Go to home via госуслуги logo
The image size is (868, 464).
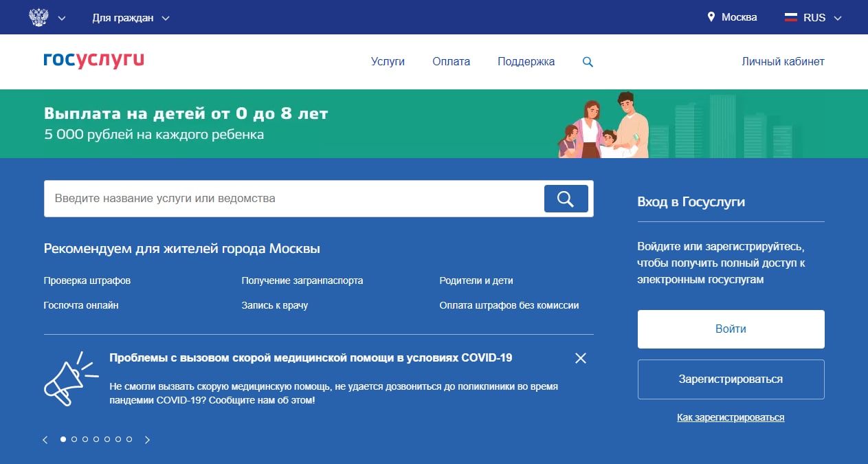click(x=93, y=61)
